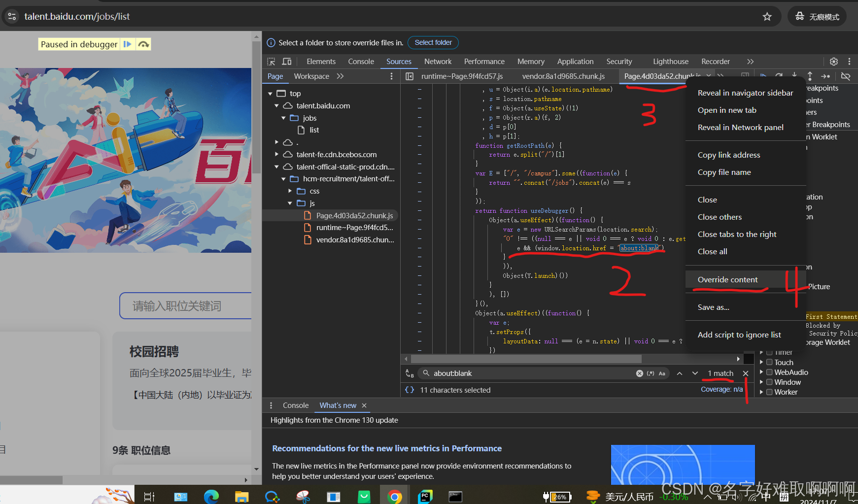Check the Window event listener checkbox
Viewport: 858px width, 504px height.
point(769,382)
